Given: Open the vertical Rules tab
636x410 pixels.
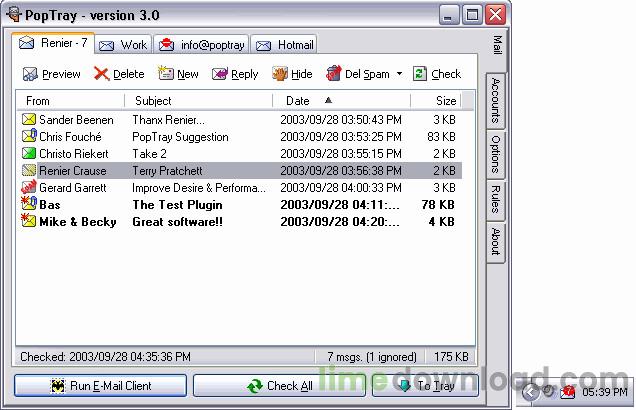Looking at the screenshot, I should [x=496, y=200].
